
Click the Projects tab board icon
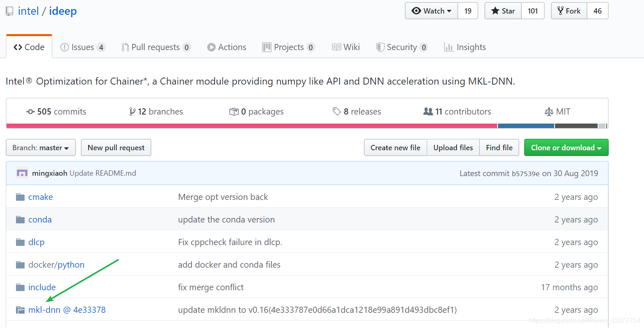point(267,47)
